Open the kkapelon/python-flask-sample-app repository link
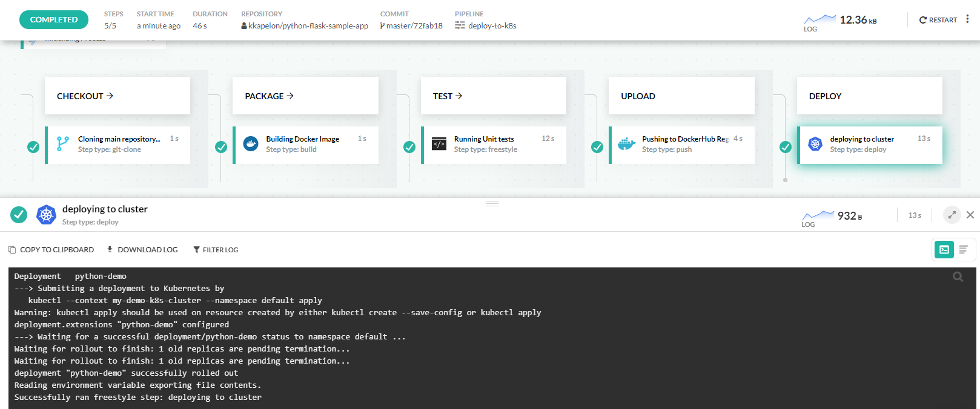 tap(308, 26)
